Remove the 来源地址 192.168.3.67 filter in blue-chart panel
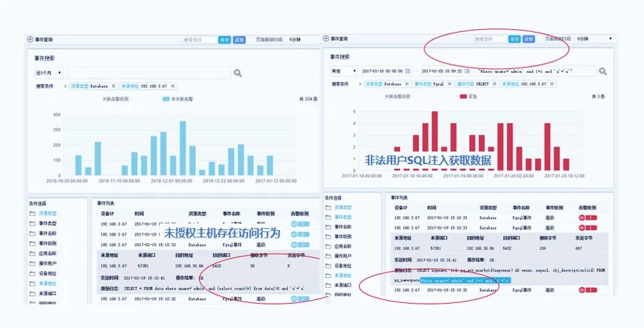Image resolution: width=644 pixels, height=328 pixels. (173, 86)
